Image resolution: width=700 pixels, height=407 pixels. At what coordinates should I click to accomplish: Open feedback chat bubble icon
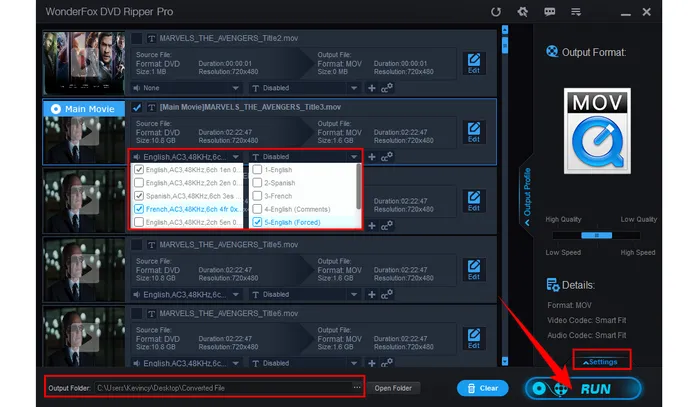[550, 12]
